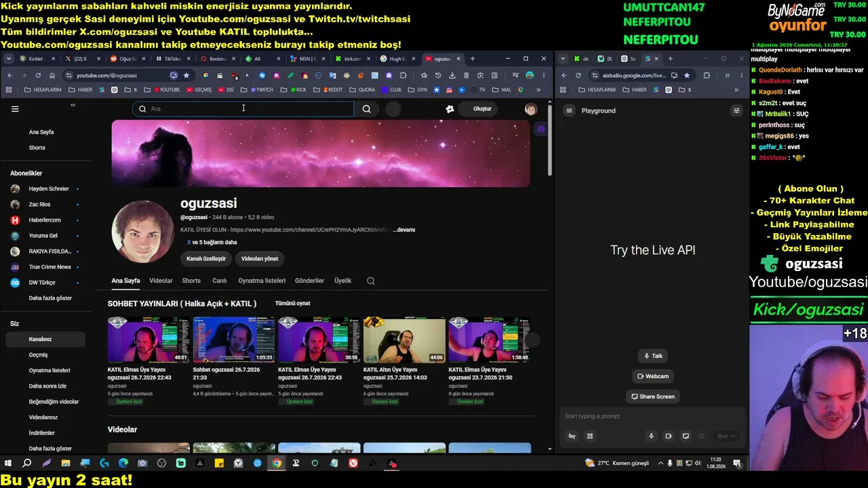Click Tümünü oynat for Sohbet Yayınları
This screenshot has height=488, width=868.
click(x=292, y=303)
